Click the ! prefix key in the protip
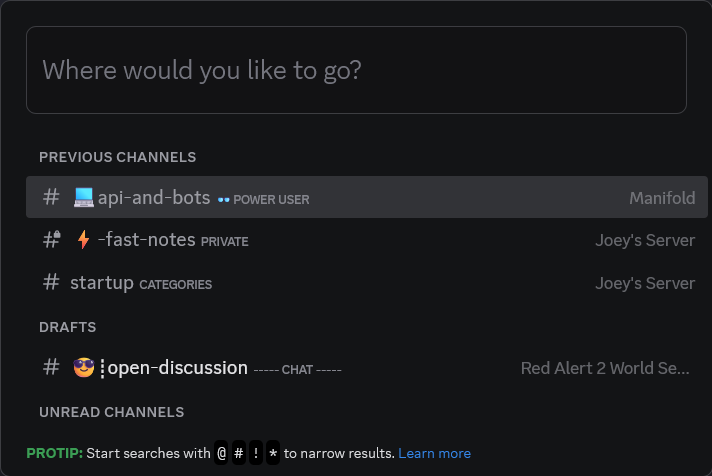The height and width of the screenshot is (476, 712). (x=256, y=453)
